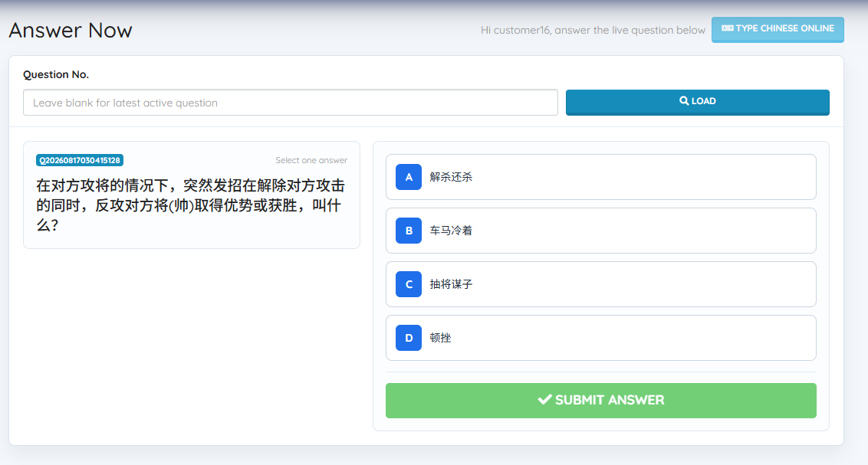Submit the answer with the green button
Image resolution: width=868 pixels, height=465 pixels.
coord(600,401)
